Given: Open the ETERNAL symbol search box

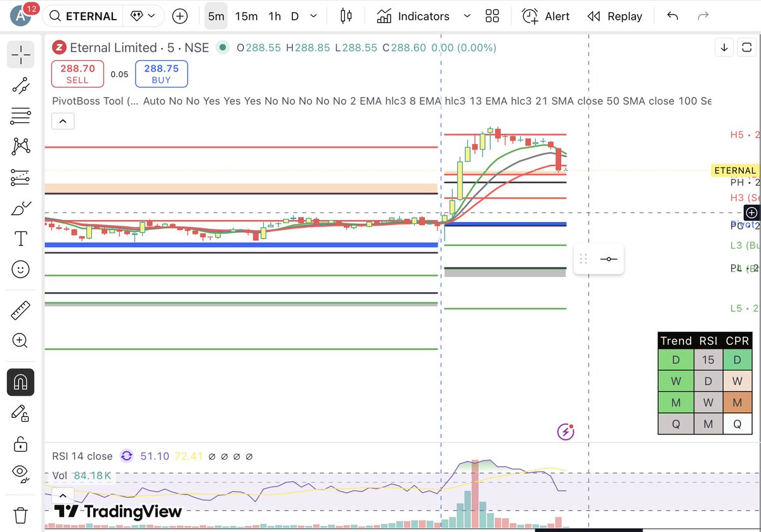Looking at the screenshot, I should click(84, 16).
